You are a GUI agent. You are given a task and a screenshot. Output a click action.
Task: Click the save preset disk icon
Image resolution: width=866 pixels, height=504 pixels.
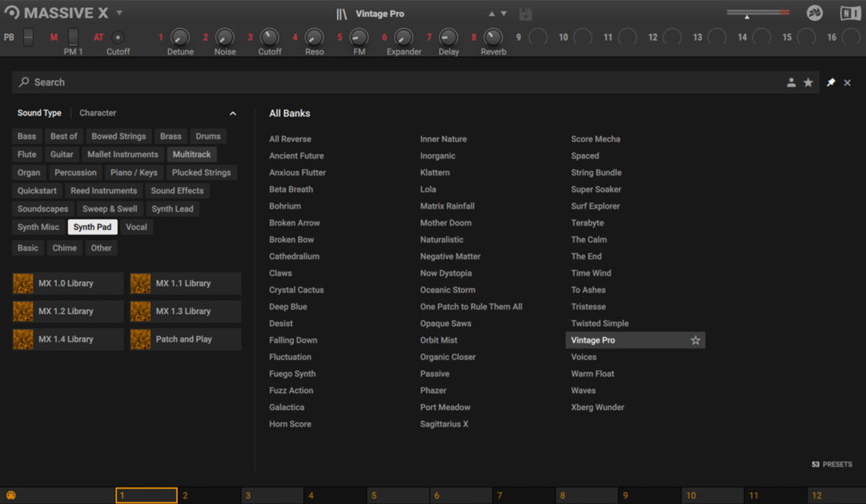(x=526, y=13)
